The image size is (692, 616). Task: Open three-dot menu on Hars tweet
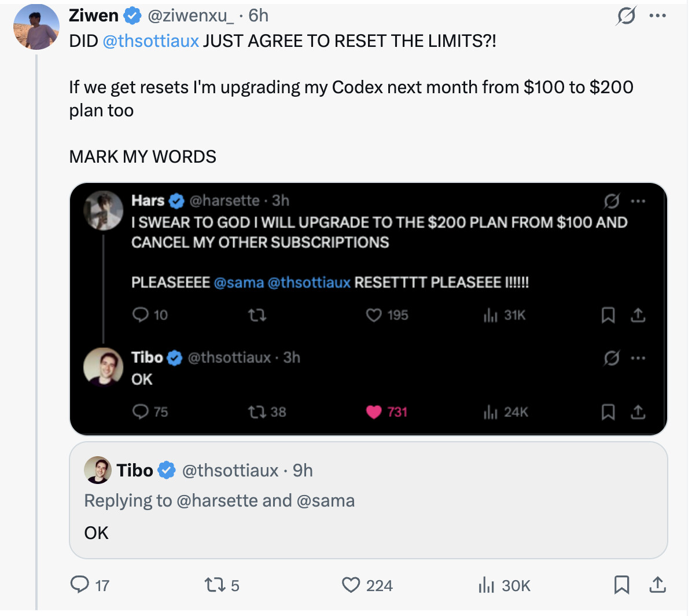[x=638, y=201]
